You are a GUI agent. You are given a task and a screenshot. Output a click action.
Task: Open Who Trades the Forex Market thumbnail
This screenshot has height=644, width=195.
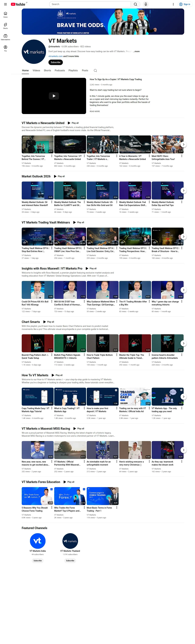pyautogui.click(x=70, y=496)
